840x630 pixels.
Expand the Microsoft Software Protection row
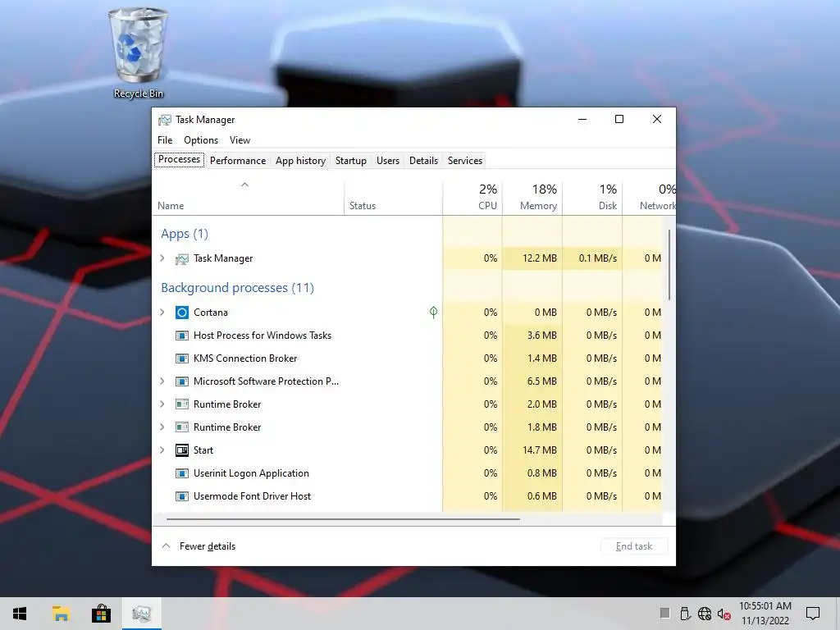(162, 381)
